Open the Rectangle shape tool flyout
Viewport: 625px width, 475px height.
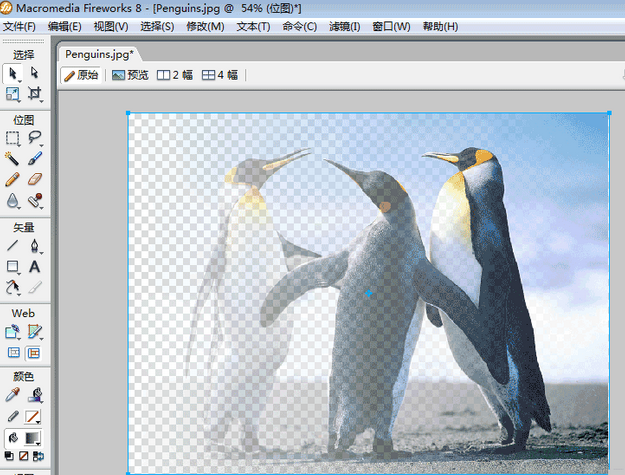click(x=13, y=267)
